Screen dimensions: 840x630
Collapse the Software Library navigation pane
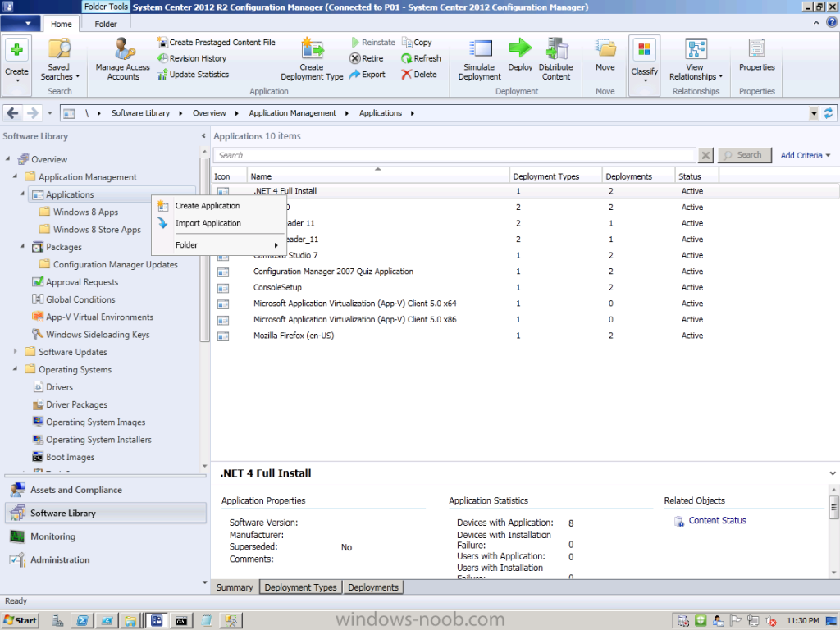203,136
